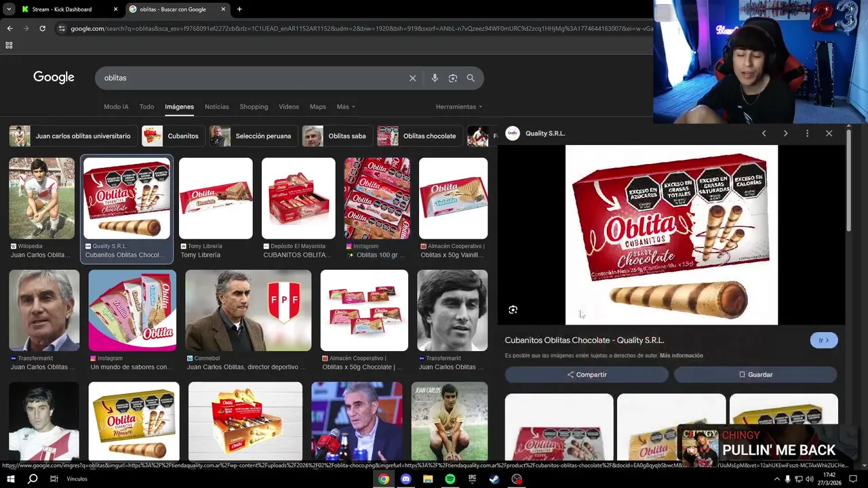Open Spotify from the taskbar
This screenshot has width=868, height=488.
tap(450, 479)
